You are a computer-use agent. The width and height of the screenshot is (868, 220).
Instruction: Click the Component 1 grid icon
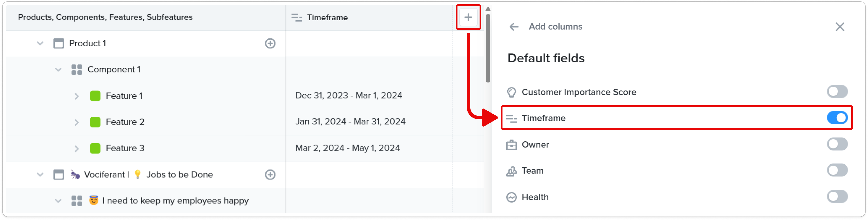pyautogui.click(x=77, y=70)
